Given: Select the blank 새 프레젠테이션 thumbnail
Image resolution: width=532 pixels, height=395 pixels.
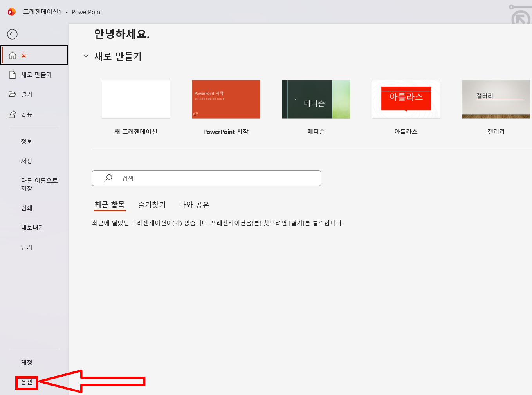Looking at the screenshot, I should pos(136,99).
